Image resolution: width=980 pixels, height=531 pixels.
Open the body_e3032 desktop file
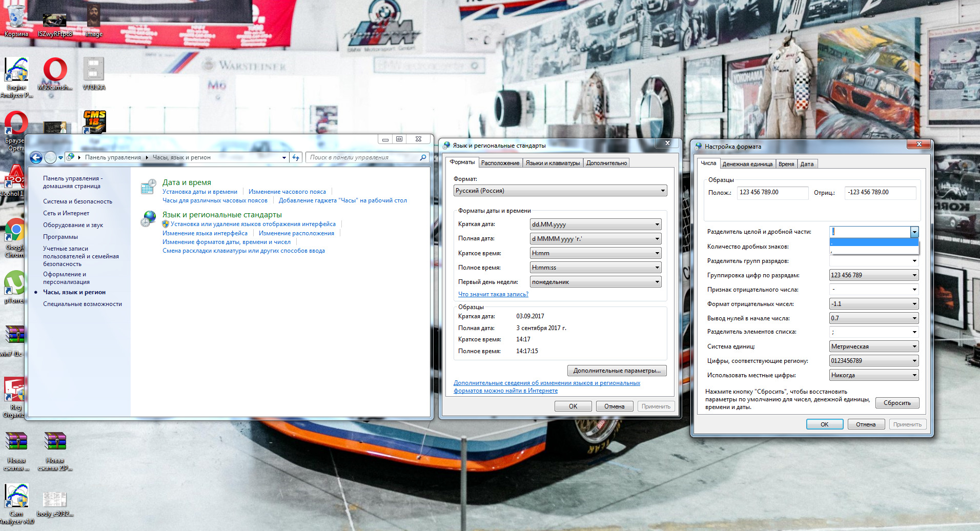(55, 504)
